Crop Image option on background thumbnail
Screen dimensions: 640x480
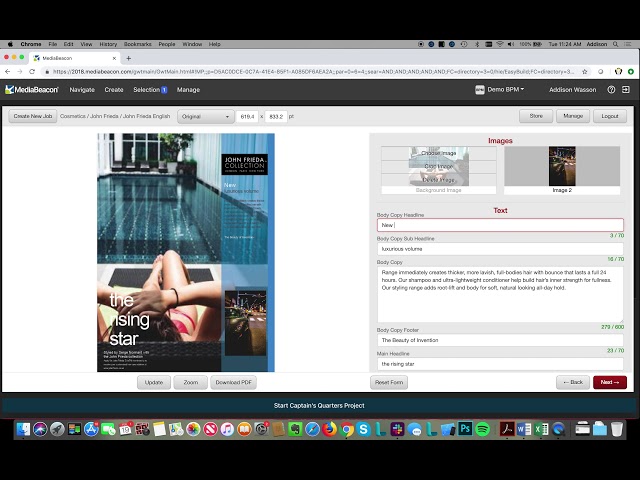(439, 167)
